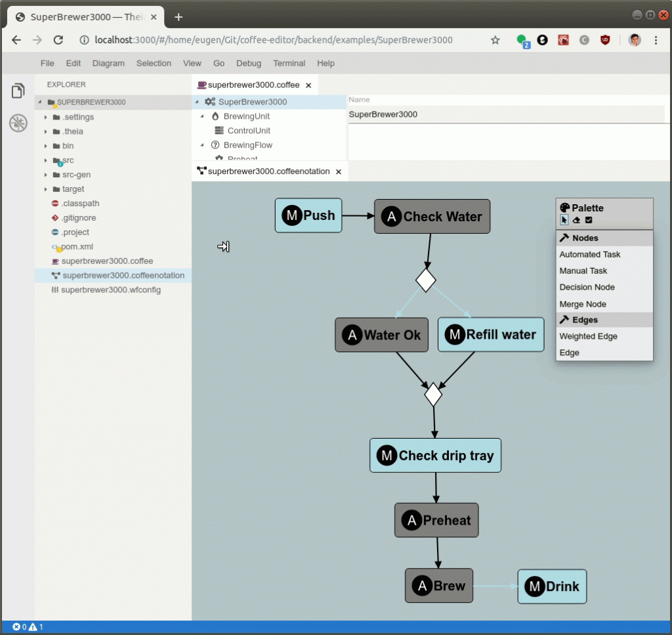This screenshot has width=672, height=635.
Task: Select the pointer tool in the Palette
Action: click(564, 219)
